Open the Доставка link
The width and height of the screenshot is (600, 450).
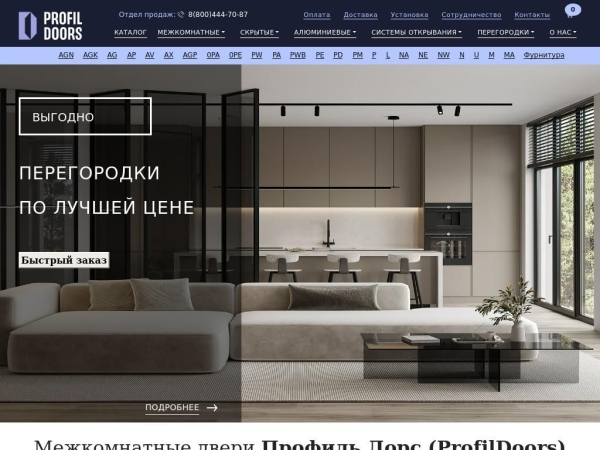(x=360, y=15)
